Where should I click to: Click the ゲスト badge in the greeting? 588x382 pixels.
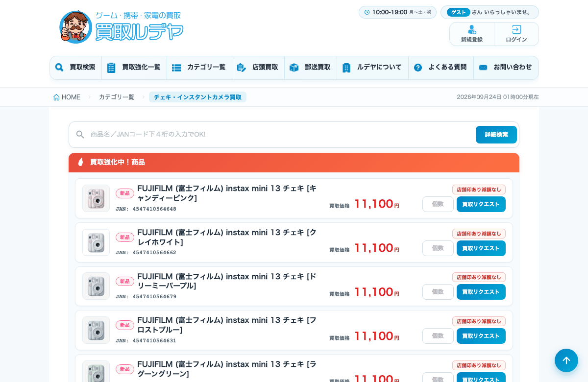click(458, 12)
